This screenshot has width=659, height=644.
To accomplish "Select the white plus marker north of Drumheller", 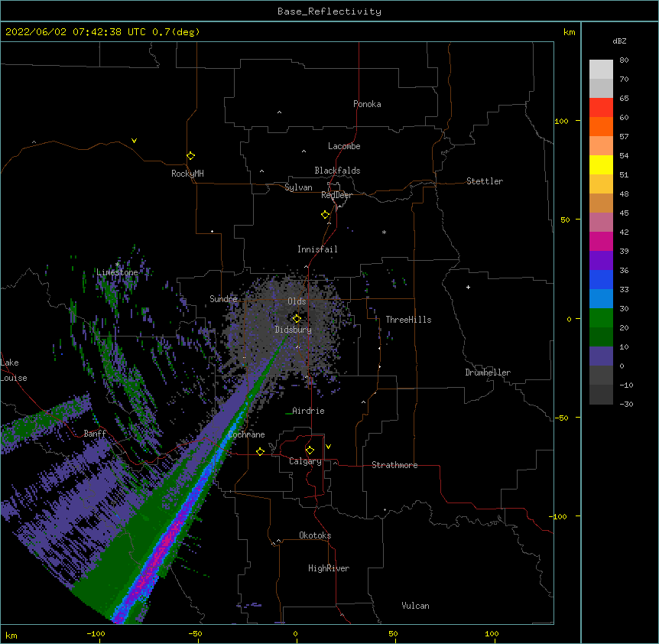I will click(x=468, y=287).
